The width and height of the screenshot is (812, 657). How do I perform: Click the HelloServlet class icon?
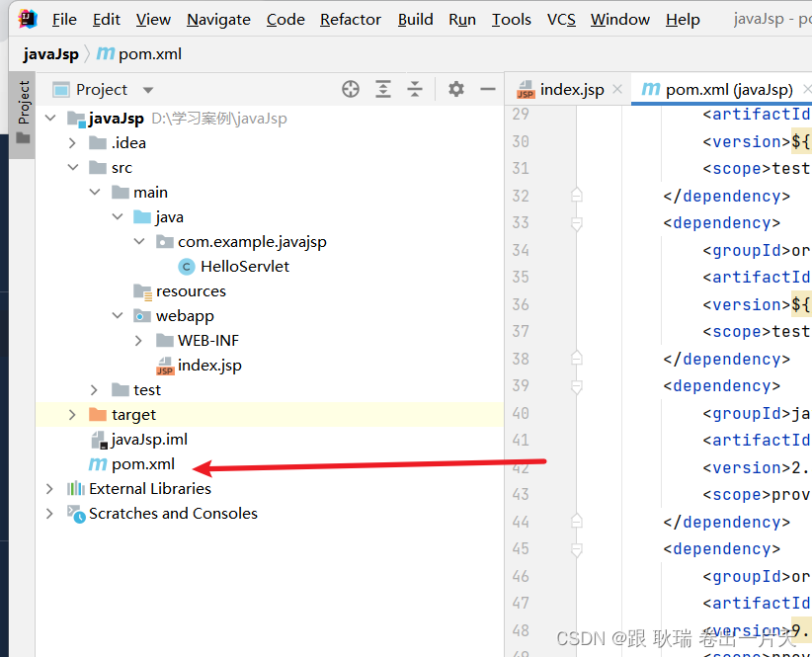pyautogui.click(x=187, y=267)
